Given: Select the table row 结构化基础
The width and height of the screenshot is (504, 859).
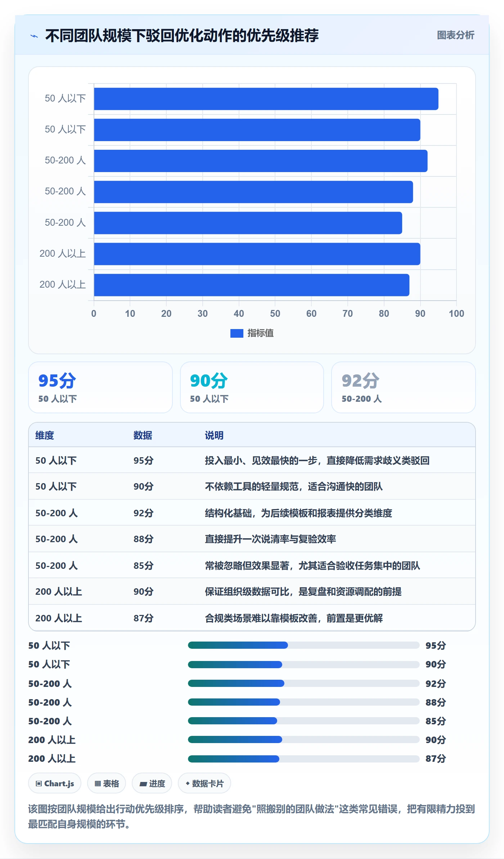Looking at the screenshot, I should [x=252, y=513].
